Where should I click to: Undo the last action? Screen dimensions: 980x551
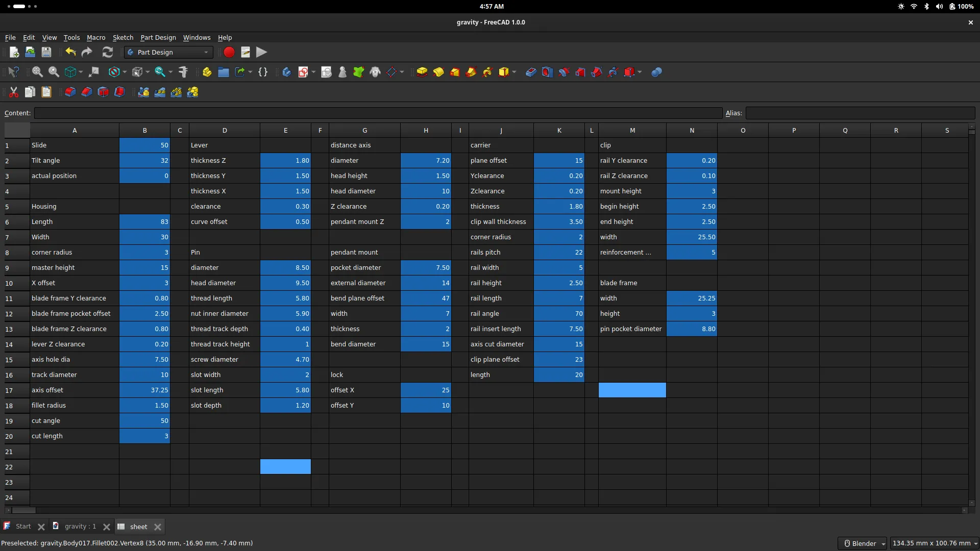click(70, 52)
